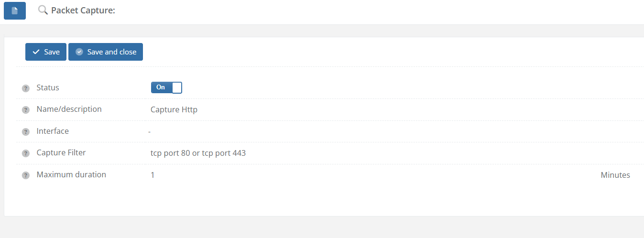Image resolution: width=644 pixels, height=238 pixels.
Task: Click the magnifier icon beside Packet Capture
Action: pos(43,10)
